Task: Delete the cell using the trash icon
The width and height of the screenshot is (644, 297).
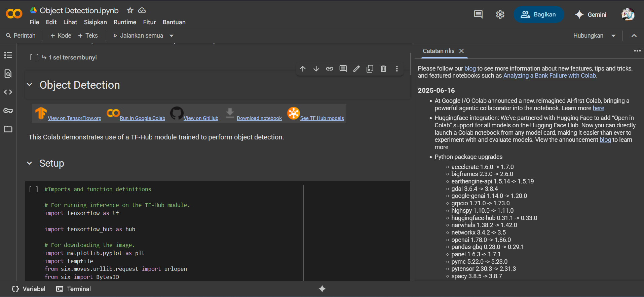Action: coord(383,69)
